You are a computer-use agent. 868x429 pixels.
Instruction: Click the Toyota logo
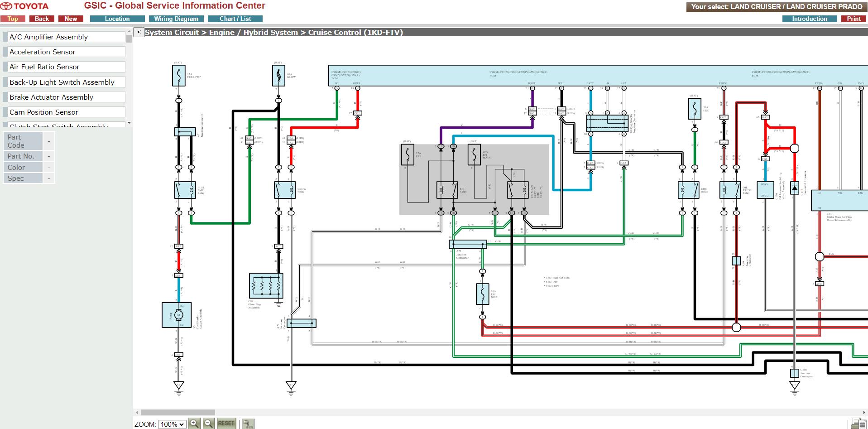pos(25,6)
